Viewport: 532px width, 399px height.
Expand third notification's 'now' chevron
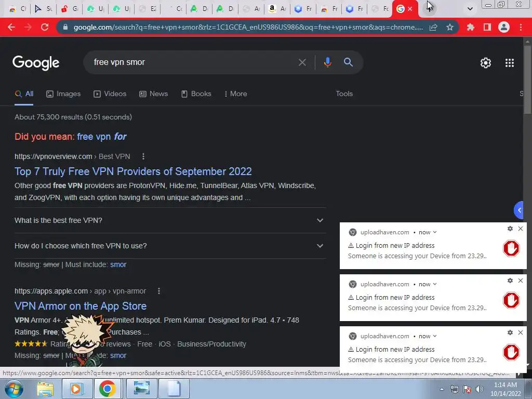click(435, 336)
